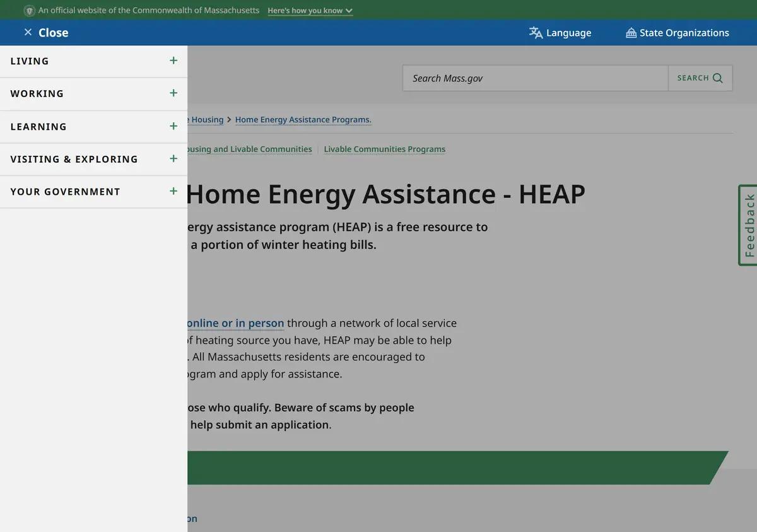Click the State Organizations building icon
Viewport: 757px width, 532px height.
[x=631, y=33]
